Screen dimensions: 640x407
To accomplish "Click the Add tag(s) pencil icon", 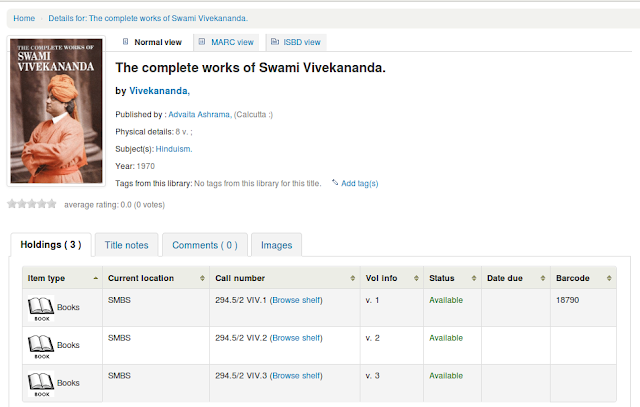I will tap(335, 183).
